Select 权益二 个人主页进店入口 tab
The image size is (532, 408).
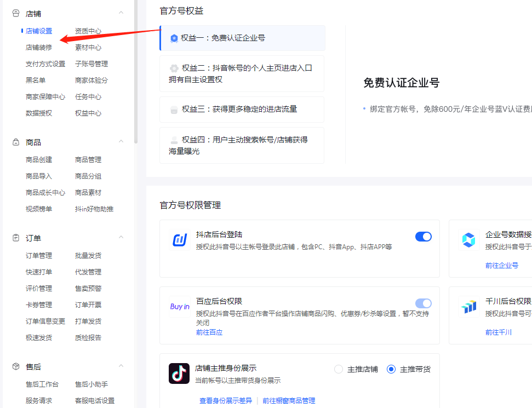(242, 73)
